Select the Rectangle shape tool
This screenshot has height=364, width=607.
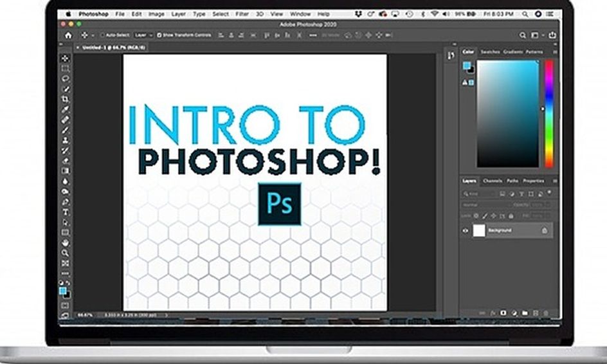point(65,232)
